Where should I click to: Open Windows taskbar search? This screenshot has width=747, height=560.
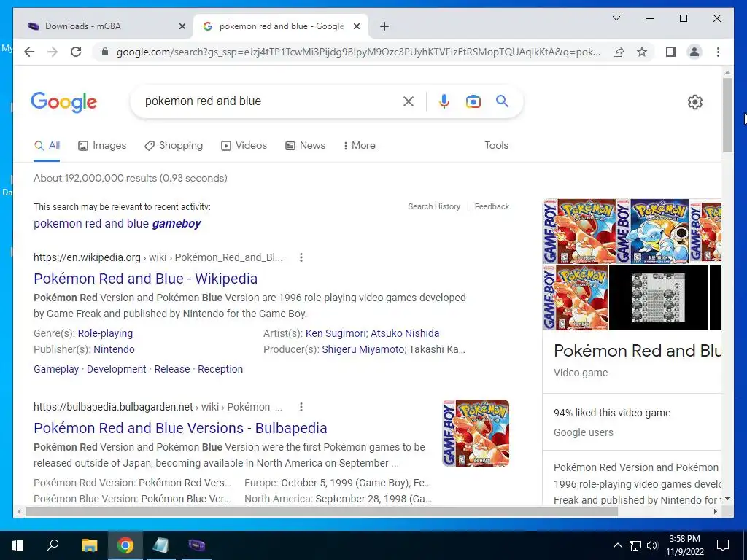pyautogui.click(x=53, y=545)
